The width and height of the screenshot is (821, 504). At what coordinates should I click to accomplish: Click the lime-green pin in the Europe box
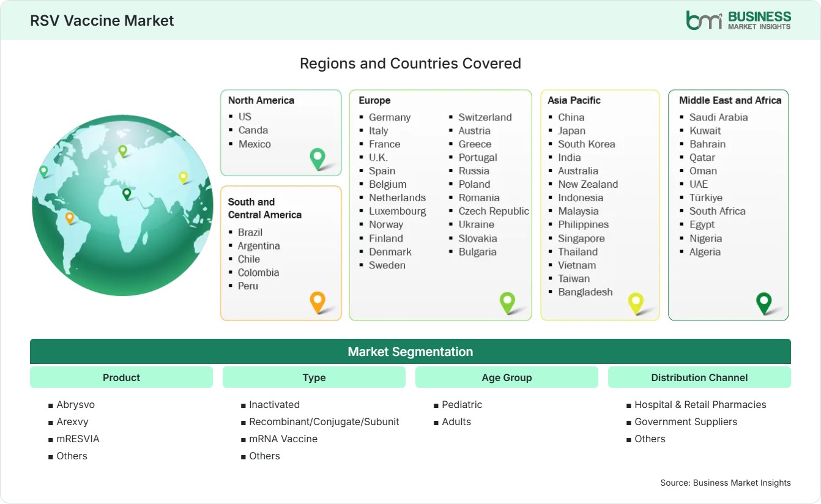coord(507,303)
